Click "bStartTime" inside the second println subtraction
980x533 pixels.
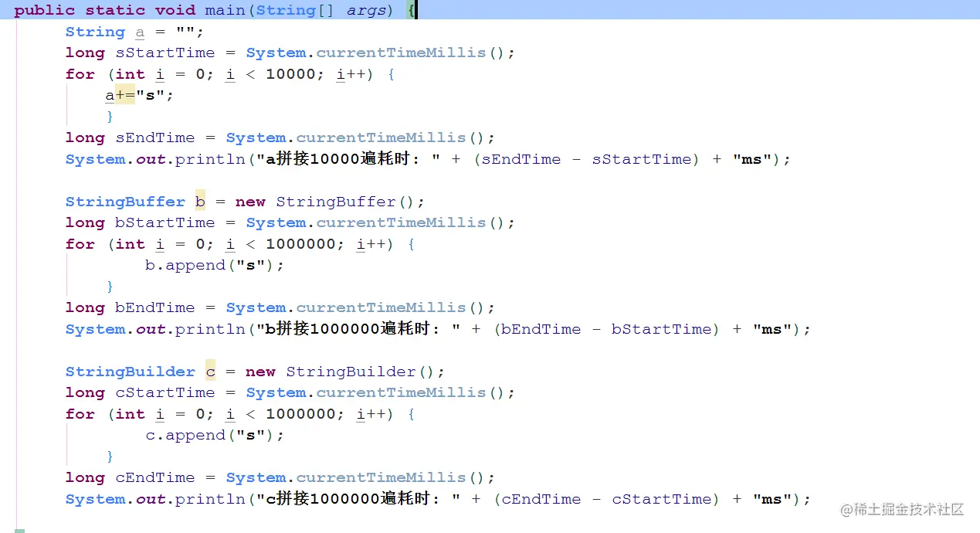[x=661, y=329]
